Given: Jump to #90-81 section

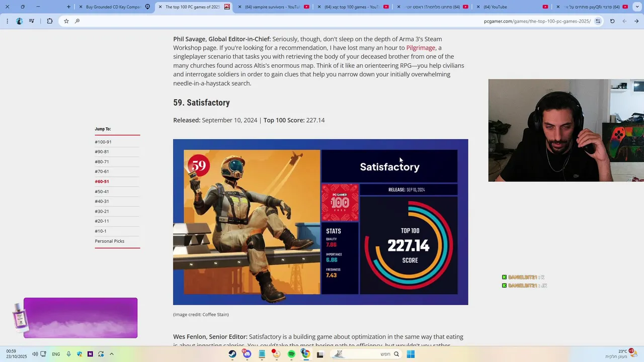Looking at the screenshot, I should click(102, 152).
